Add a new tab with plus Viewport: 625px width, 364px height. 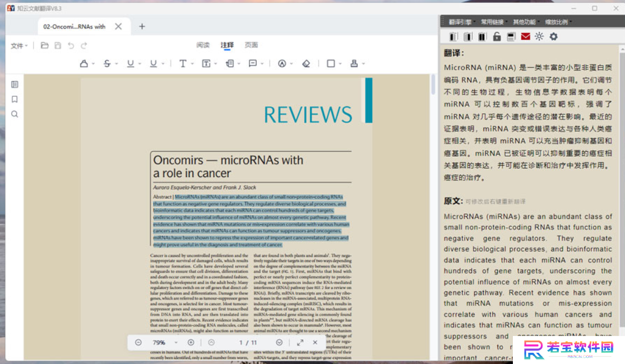point(142,26)
